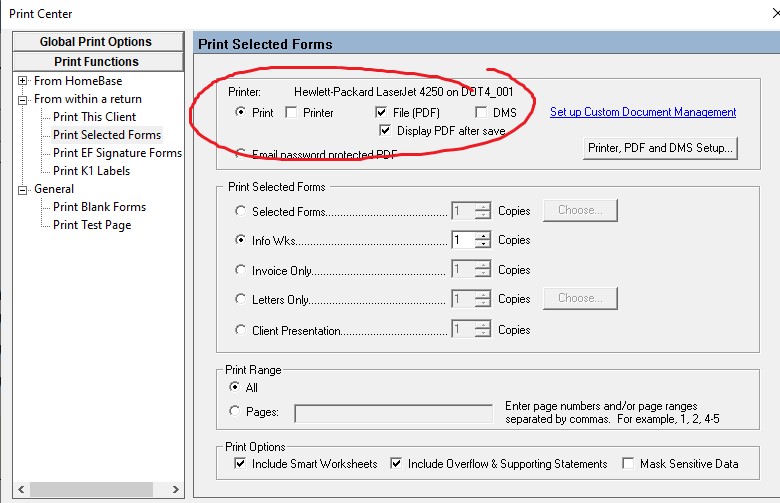
Task: Collapse the From within a return node
Action: tap(22, 99)
